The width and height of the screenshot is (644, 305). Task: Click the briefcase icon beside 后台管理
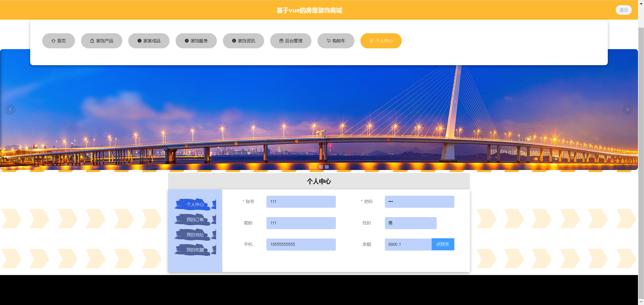pos(281,41)
